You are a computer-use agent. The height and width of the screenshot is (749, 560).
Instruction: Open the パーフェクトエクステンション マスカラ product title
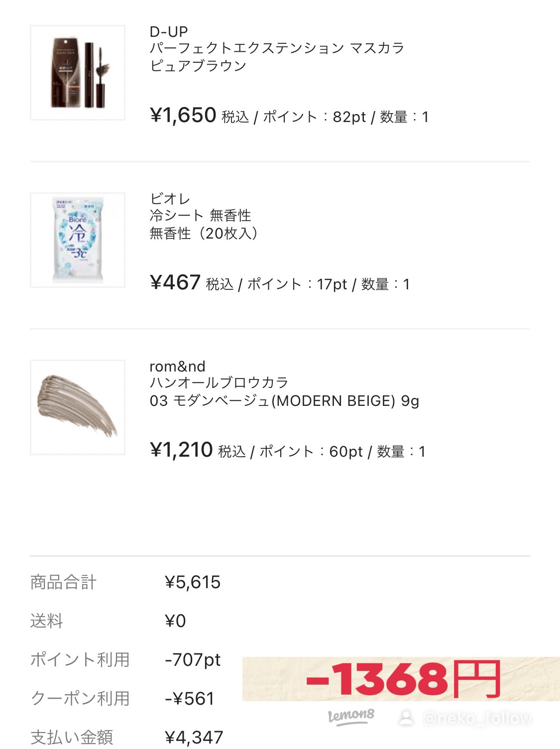click(277, 48)
